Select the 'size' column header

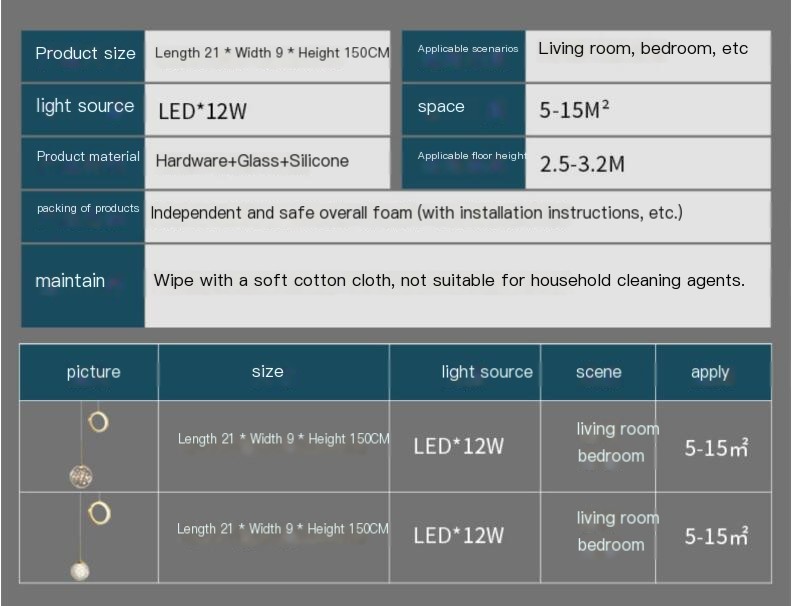pos(267,372)
